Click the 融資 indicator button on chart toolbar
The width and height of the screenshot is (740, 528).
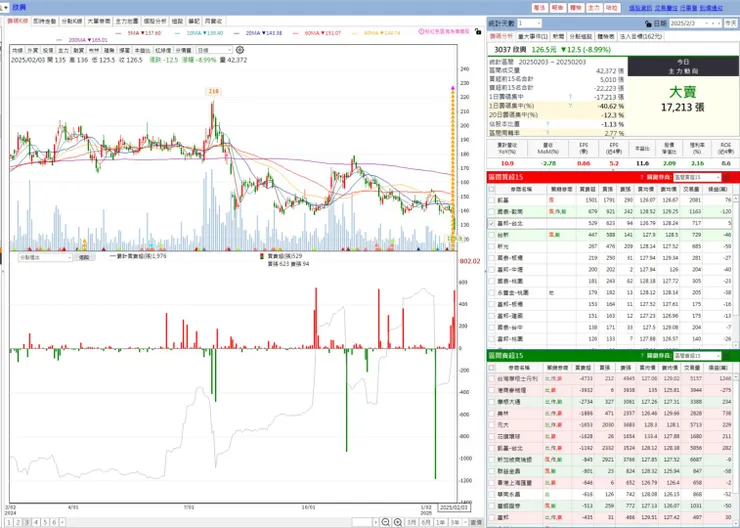78,50
